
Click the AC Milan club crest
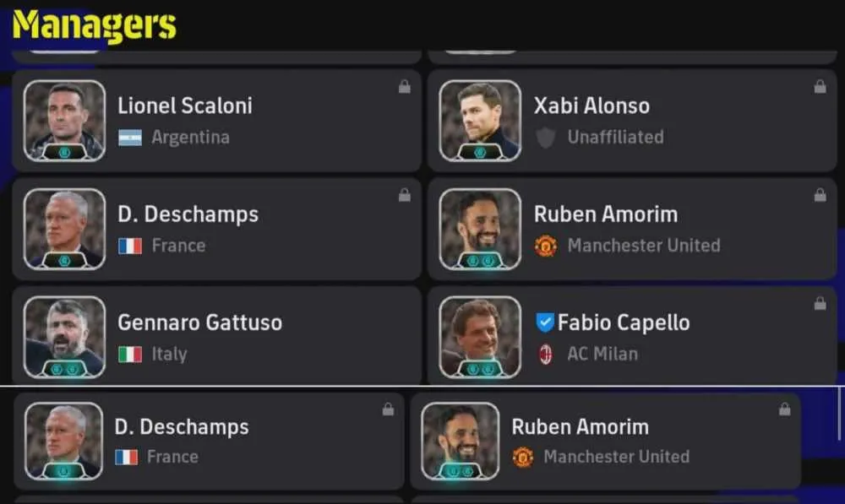click(x=545, y=355)
